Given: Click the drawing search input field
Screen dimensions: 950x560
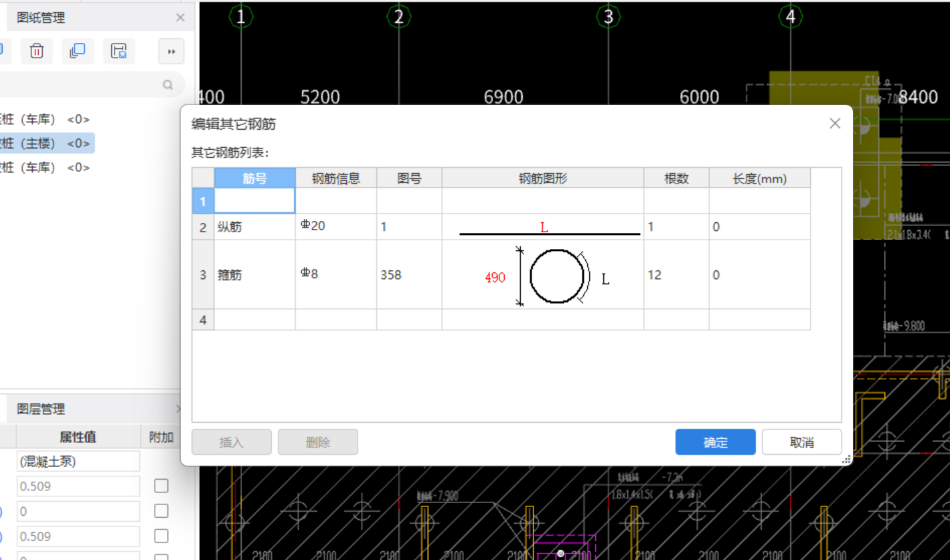Looking at the screenshot, I should click(87, 85).
